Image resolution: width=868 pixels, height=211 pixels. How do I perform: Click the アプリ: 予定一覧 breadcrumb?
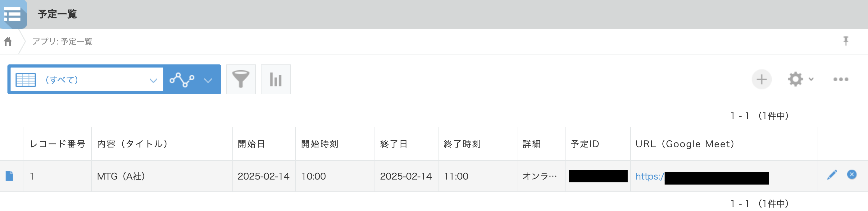[x=62, y=41]
